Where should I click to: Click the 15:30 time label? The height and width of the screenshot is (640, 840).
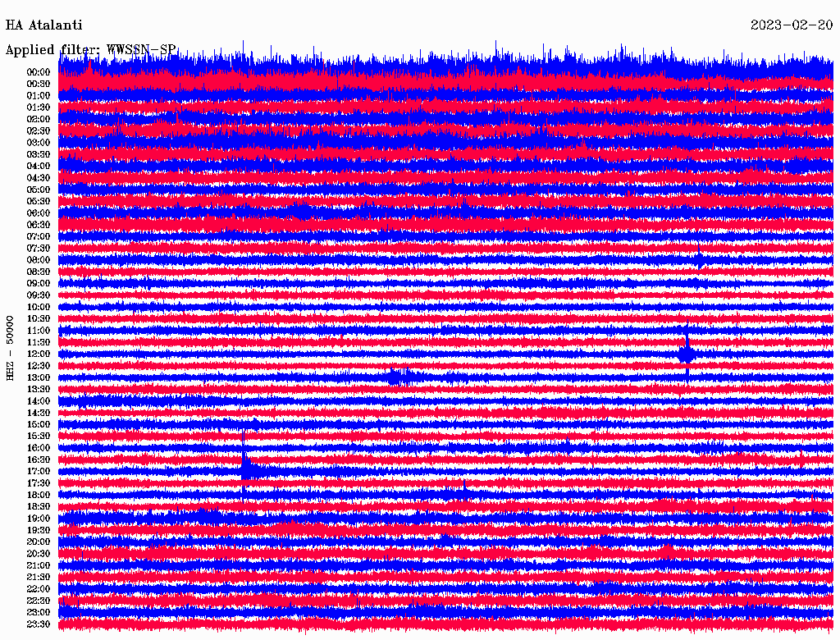[39, 437]
